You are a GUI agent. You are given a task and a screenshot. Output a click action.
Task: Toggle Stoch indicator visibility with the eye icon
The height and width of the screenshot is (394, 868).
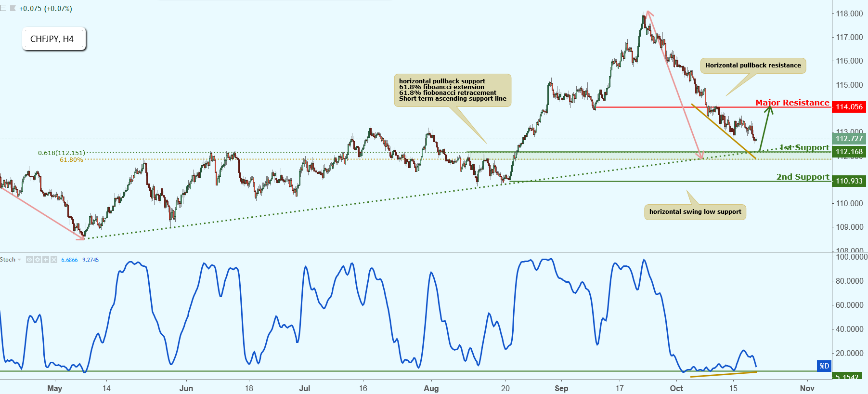(29, 260)
